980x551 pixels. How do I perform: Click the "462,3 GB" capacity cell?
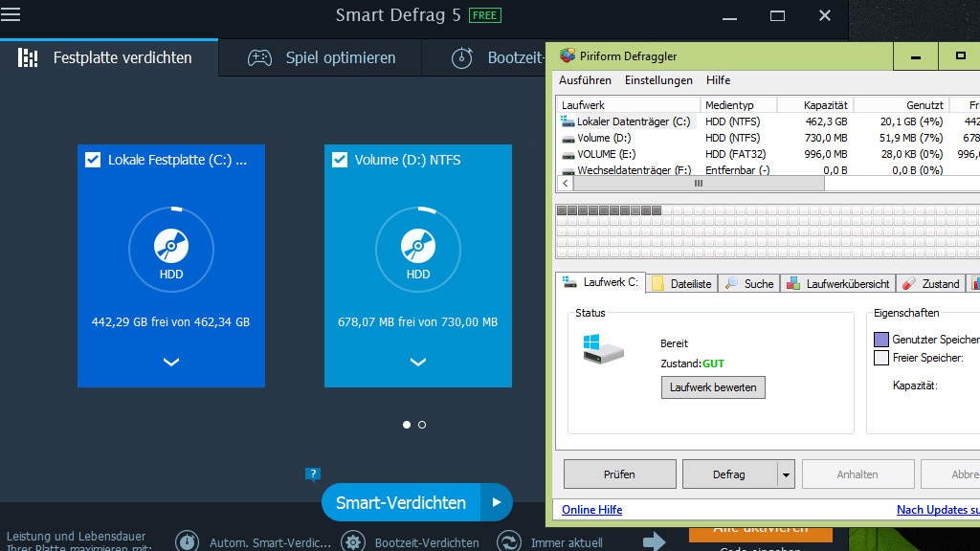(x=826, y=121)
